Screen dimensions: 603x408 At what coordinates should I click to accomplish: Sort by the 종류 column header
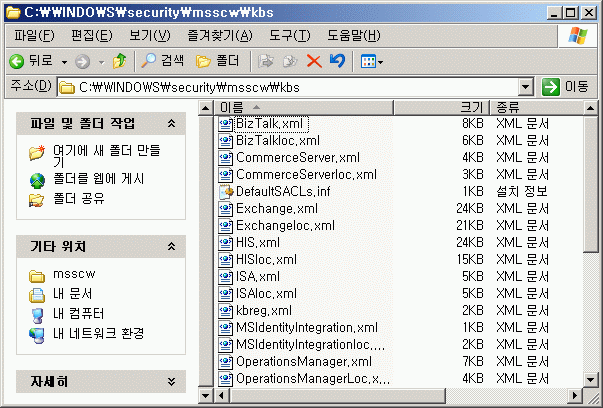click(537, 107)
